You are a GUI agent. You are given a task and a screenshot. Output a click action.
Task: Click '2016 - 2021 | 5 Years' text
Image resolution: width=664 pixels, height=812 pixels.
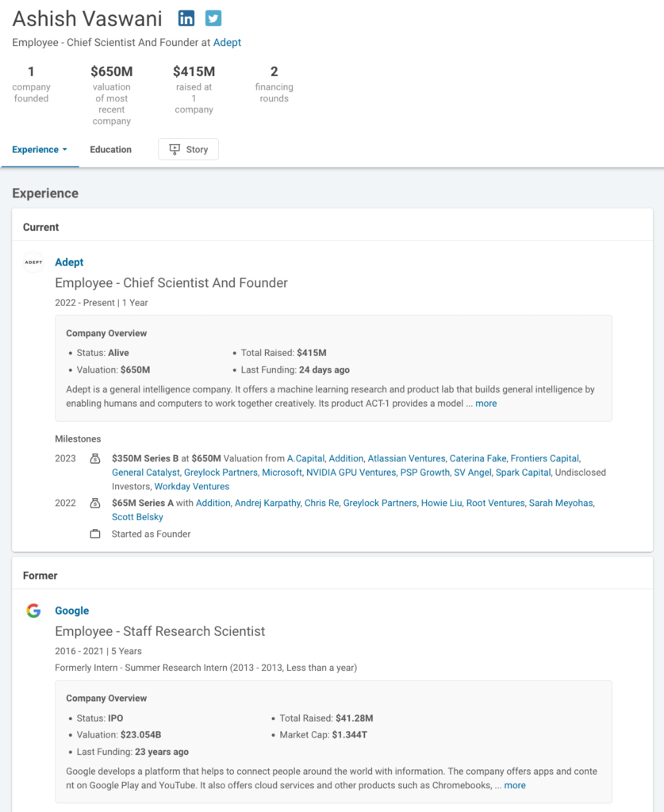click(x=98, y=651)
